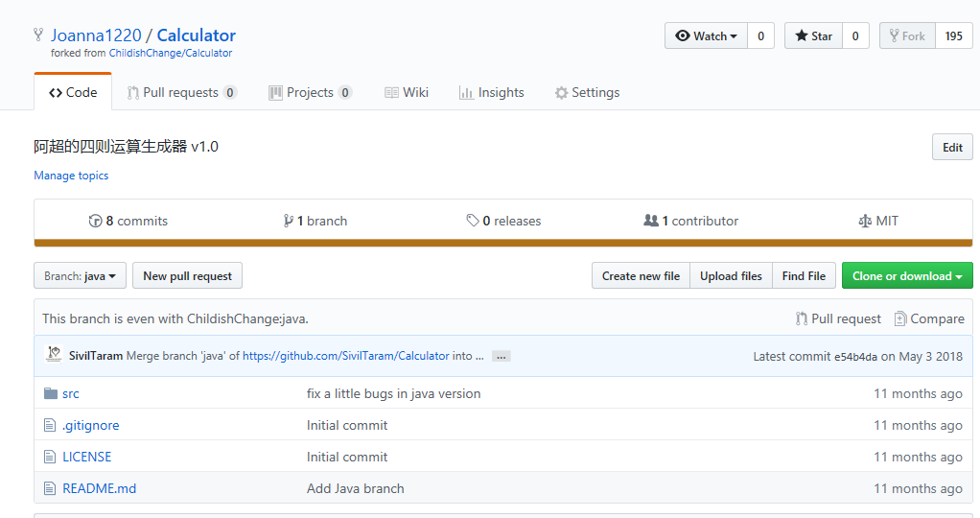Screen dimensions: 980x518
Task: Click the commits history clock icon
Action: (95, 221)
